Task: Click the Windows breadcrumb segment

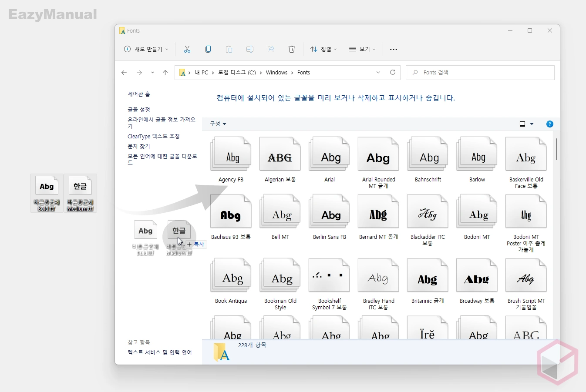Action: pos(276,73)
